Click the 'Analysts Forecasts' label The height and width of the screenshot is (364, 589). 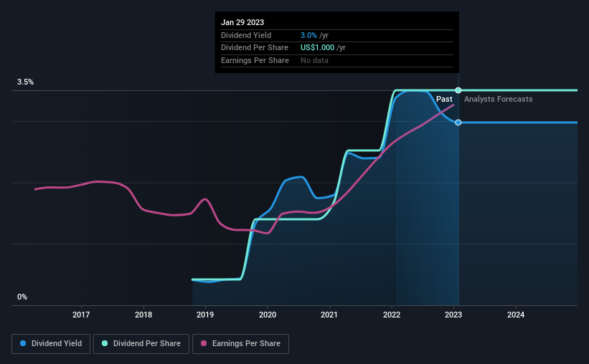click(498, 99)
